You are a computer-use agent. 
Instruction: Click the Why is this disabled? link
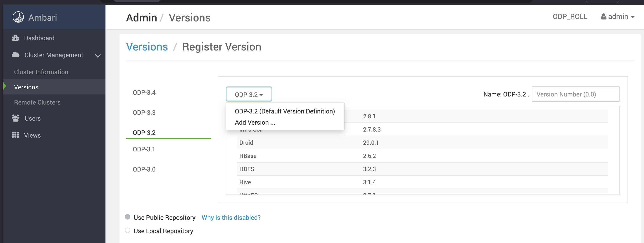coord(231,218)
